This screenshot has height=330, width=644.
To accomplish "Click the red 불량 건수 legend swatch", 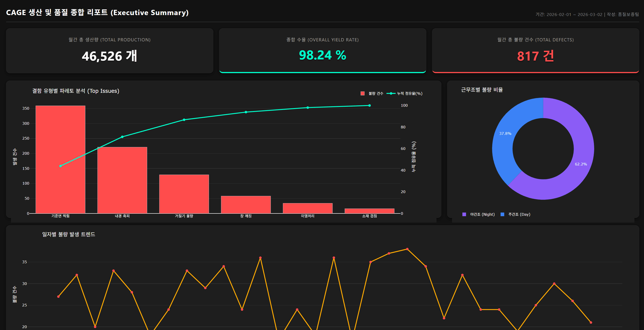I will click(x=362, y=93).
